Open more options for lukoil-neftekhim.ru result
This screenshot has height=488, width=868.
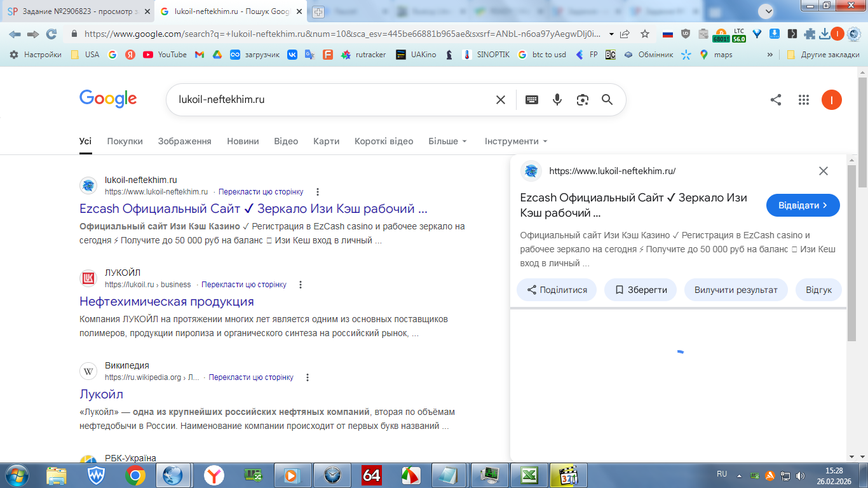tap(318, 192)
